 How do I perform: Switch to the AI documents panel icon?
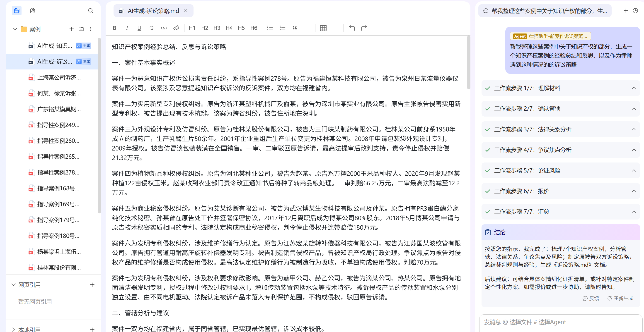coord(32,11)
